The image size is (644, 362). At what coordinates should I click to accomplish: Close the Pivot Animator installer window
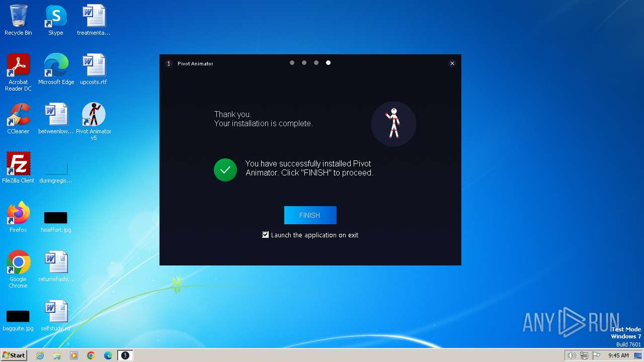pos(452,63)
